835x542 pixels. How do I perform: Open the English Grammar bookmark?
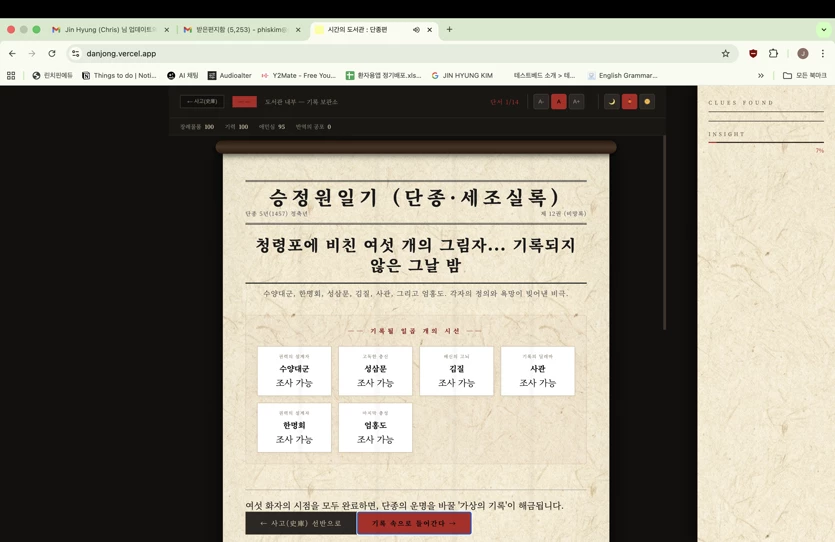click(623, 76)
